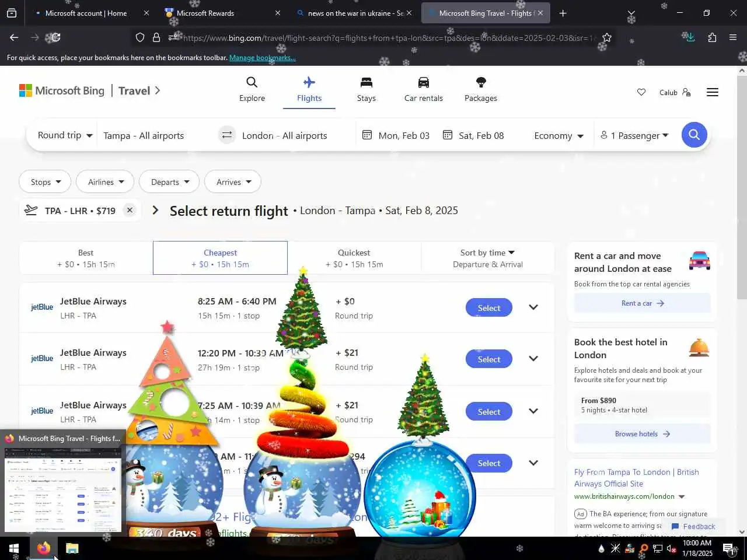Click the site shield tracking protection icon
This screenshot has width=747, height=560.
[140, 37]
